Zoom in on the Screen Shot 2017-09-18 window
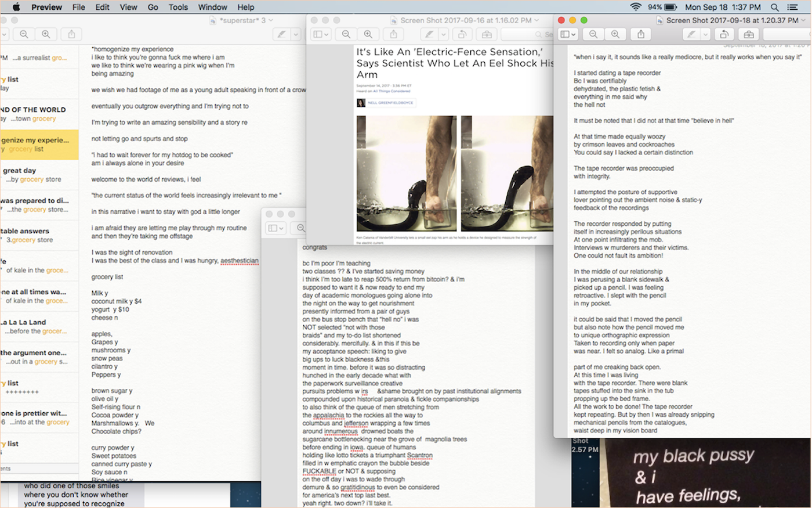The height and width of the screenshot is (508, 812). click(615, 34)
